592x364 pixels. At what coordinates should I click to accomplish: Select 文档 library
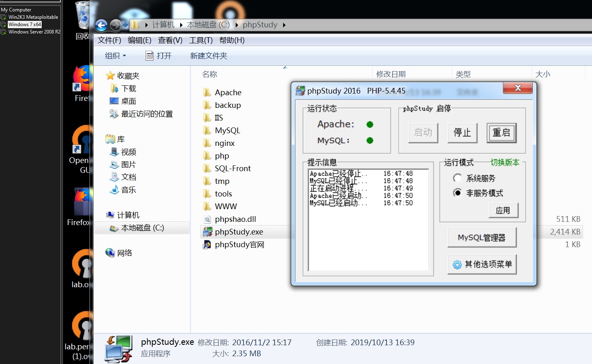pos(123,177)
